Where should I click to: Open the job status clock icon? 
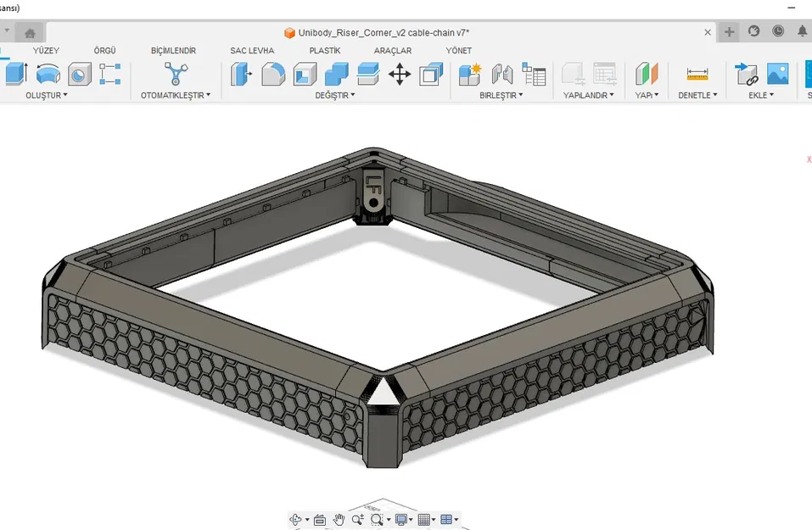pos(778,31)
